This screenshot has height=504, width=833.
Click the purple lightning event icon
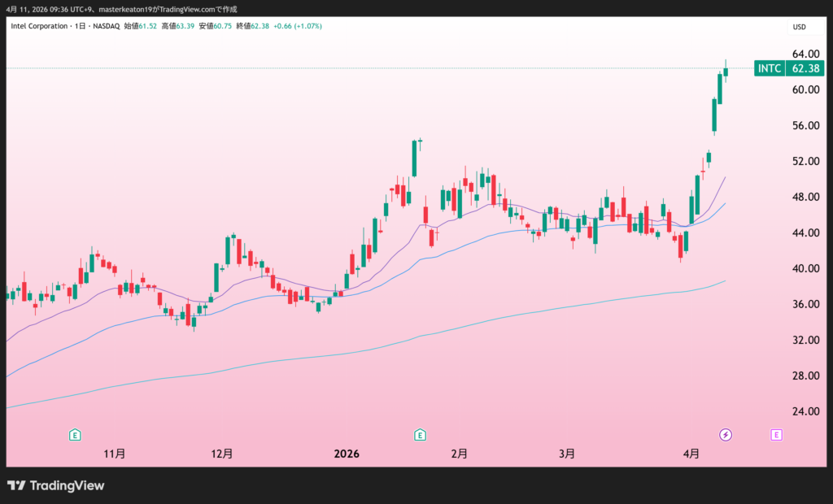726,435
